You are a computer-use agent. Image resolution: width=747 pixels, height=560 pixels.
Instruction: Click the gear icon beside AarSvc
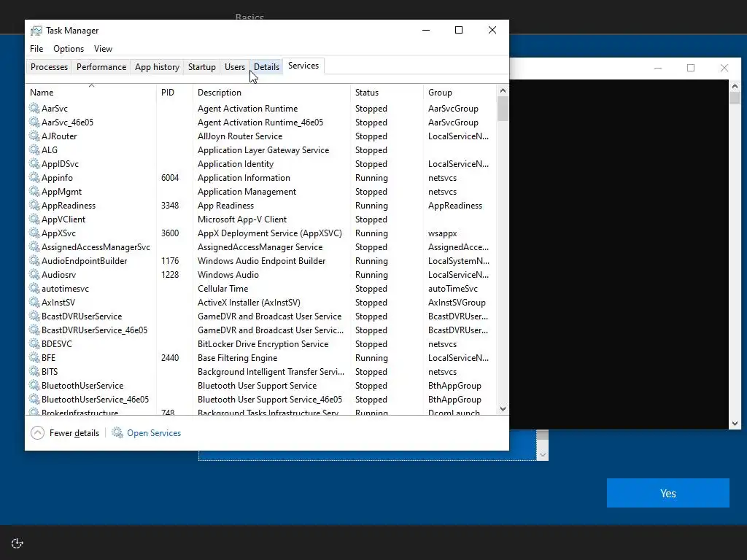(34, 108)
